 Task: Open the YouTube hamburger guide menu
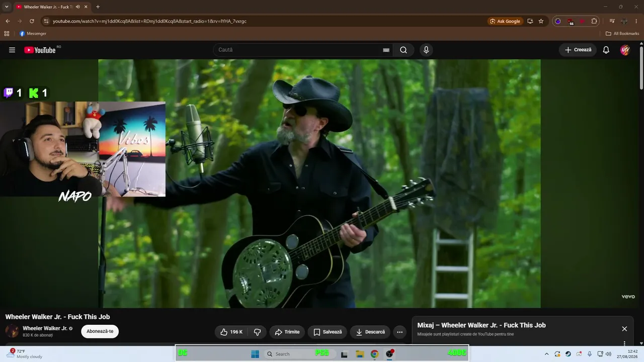pyautogui.click(x=12, y=50)
